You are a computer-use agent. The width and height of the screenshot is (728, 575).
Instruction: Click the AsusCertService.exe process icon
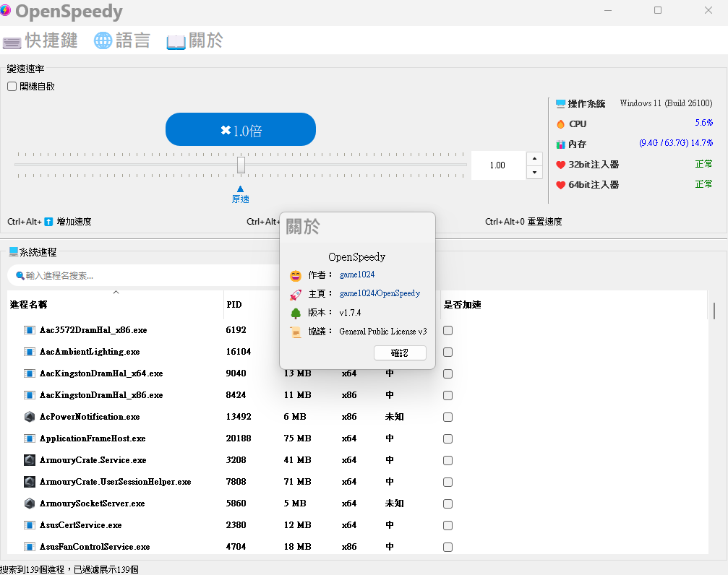29,525
